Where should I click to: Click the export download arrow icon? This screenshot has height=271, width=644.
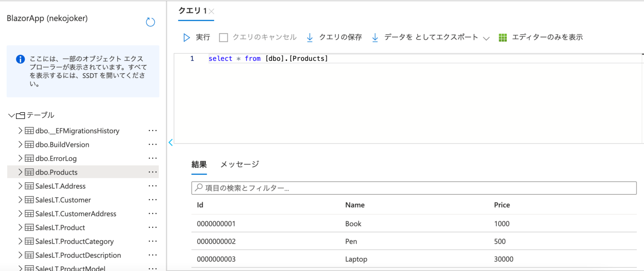click(374, 37)
